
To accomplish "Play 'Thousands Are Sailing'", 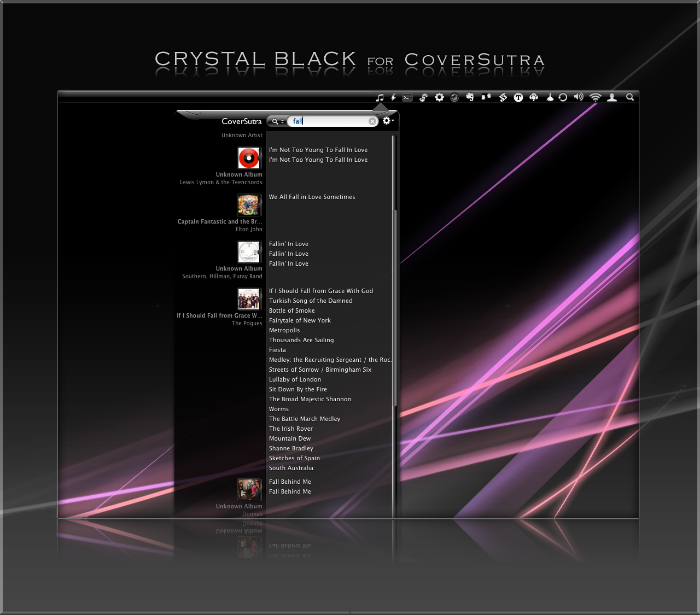I will pos(301,340).
